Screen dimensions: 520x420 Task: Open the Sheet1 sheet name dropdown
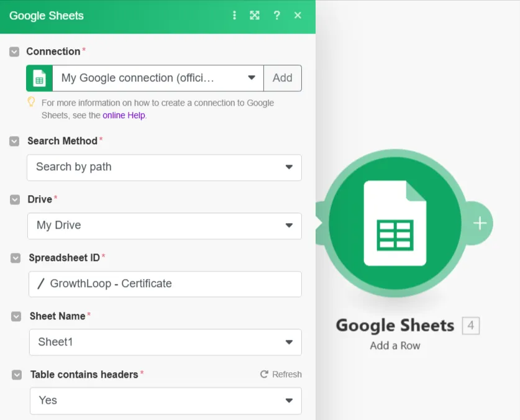click(165, 342)
